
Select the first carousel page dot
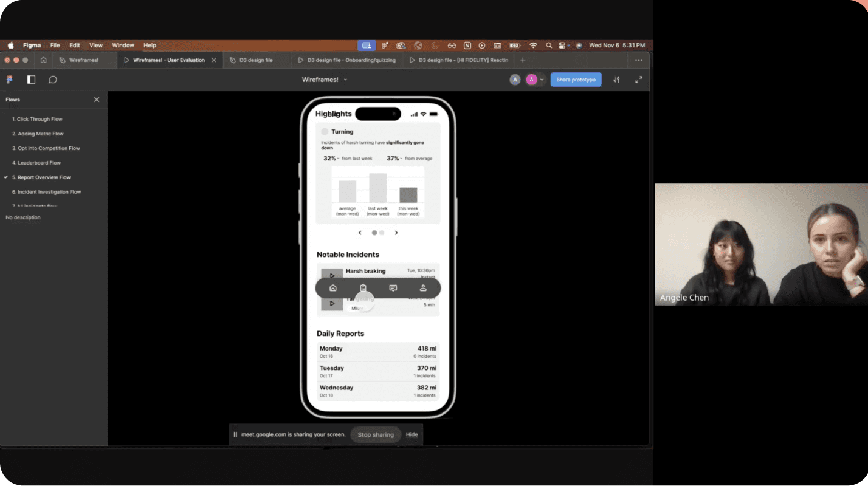pyautogui.click(x=374, y=233)
